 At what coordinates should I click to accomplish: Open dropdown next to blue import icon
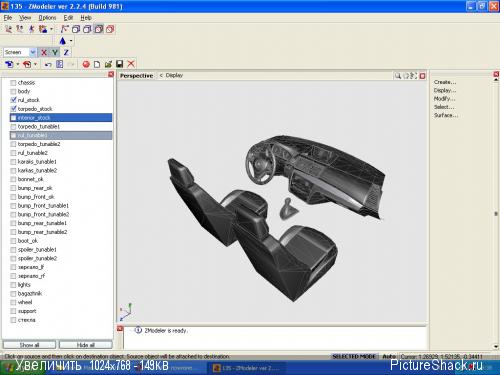pyautogui.click(x=17, y=64)
